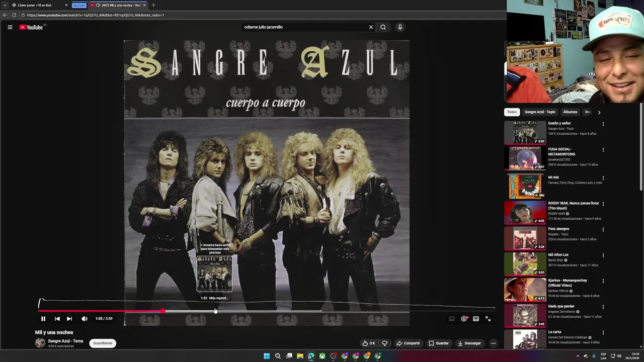This screenshot has width=644, height=362.
Task: Open the Windows Start menu
Action: [x=267, y=356]
